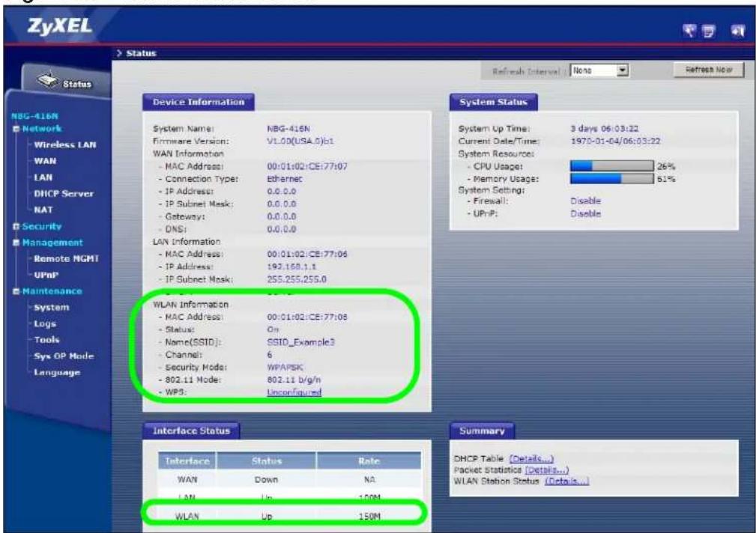Click the CPU Usage progress bar
Viewport: 756px width, 533px height.
[611, 166]
